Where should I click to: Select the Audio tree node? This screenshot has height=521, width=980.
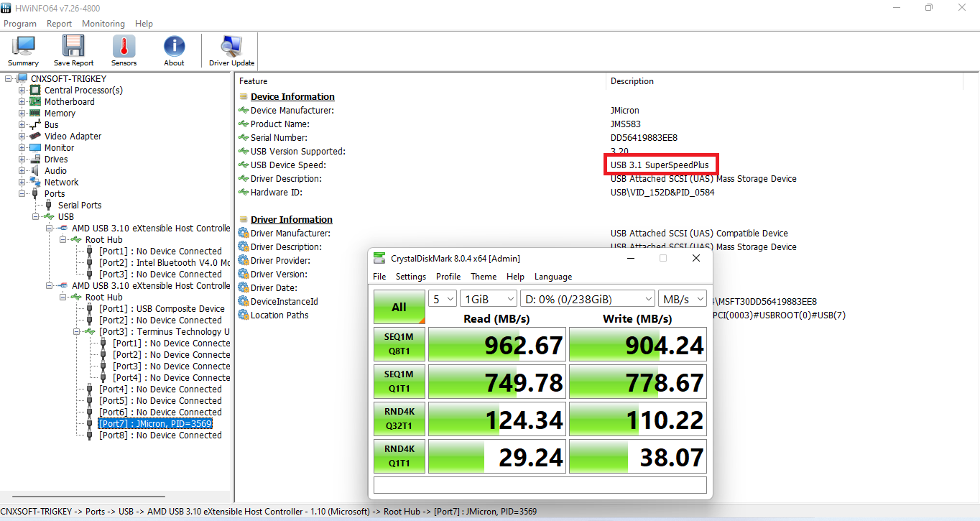[55, 170]
